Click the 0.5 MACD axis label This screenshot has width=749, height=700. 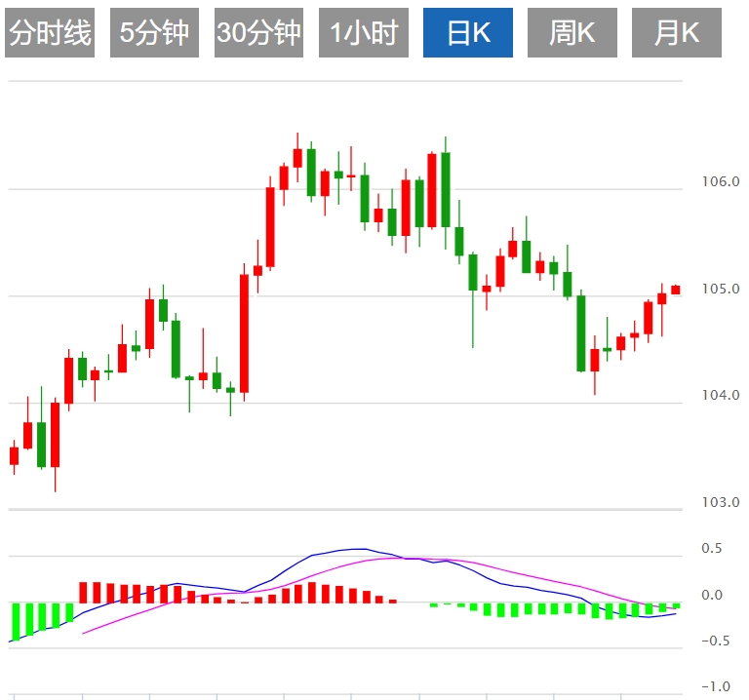pyautogui.click(x=712, y=549)
